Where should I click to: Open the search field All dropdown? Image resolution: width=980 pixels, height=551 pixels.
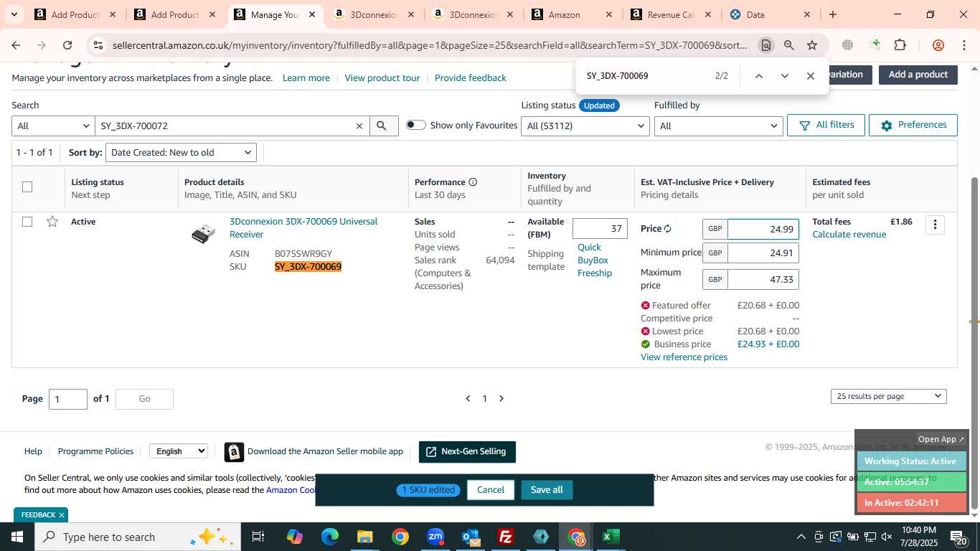pyautogui.click(x=53, y=126)
